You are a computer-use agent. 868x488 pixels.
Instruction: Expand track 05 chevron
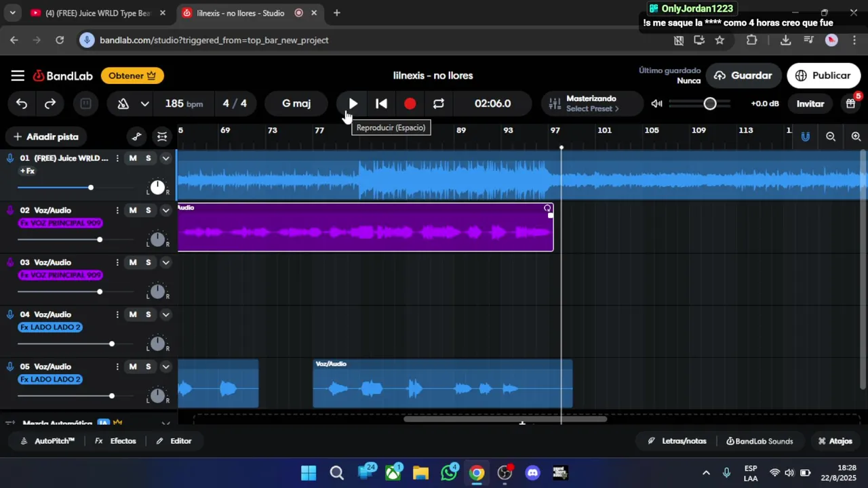point(165,367)
